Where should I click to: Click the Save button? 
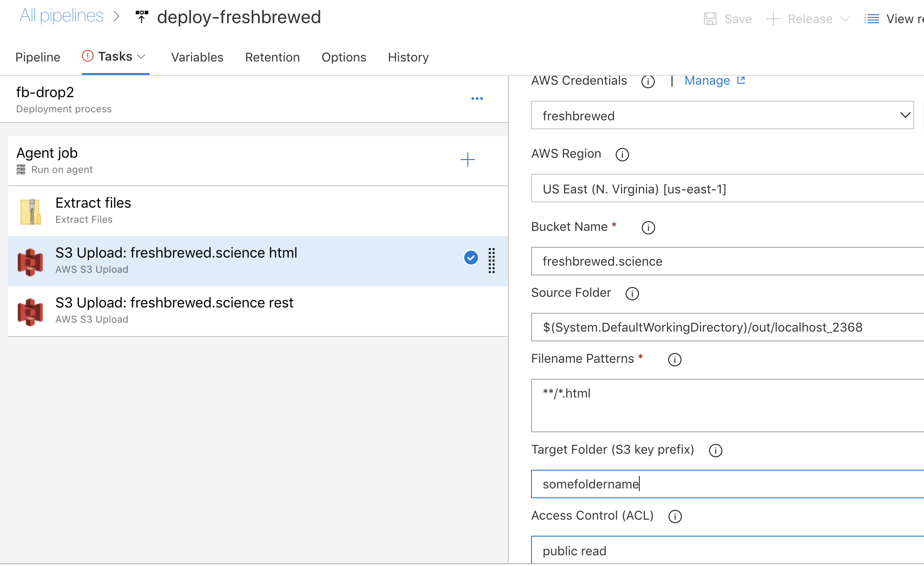click(x=728, y=19)
